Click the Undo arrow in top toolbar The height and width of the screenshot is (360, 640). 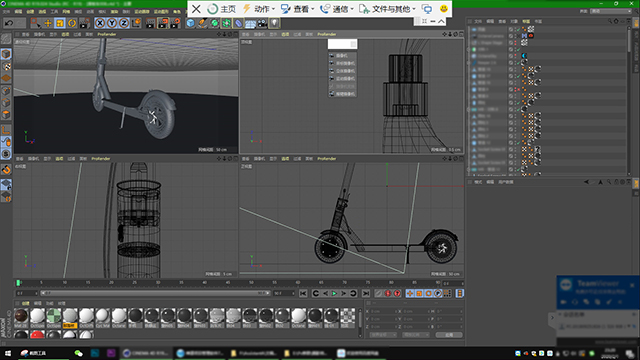9,23
